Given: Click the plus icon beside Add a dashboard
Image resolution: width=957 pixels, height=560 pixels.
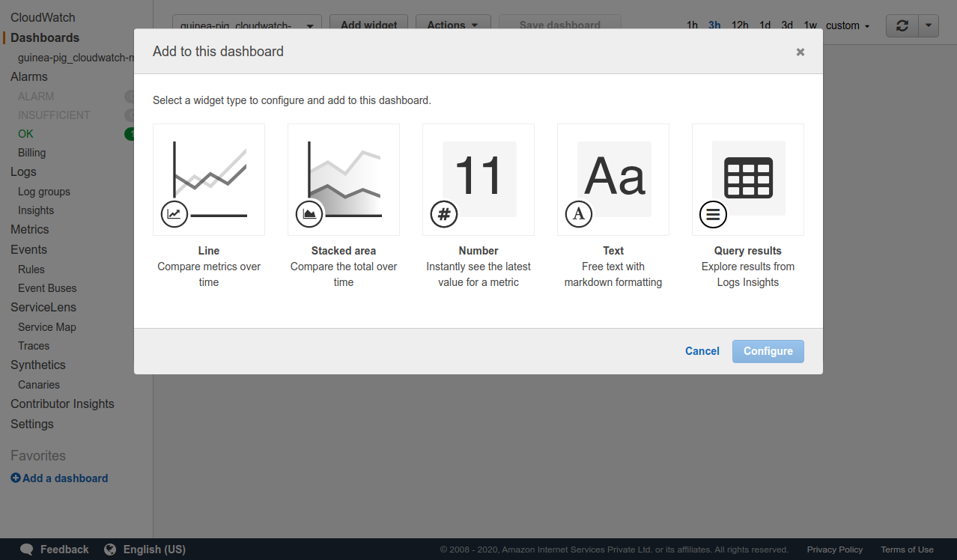Looking at the screenshot, I should click(16, 478).
